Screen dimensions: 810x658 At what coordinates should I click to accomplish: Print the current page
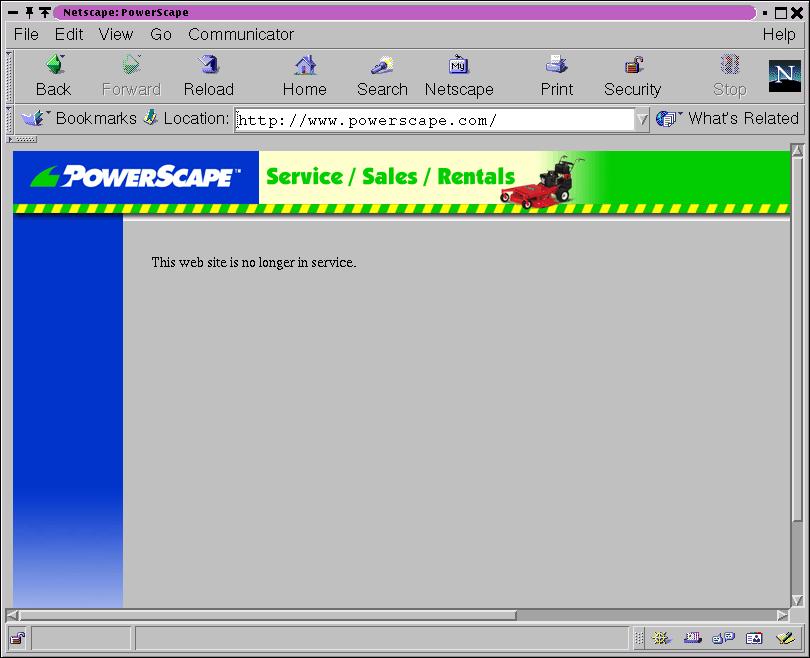pos(556,76)
